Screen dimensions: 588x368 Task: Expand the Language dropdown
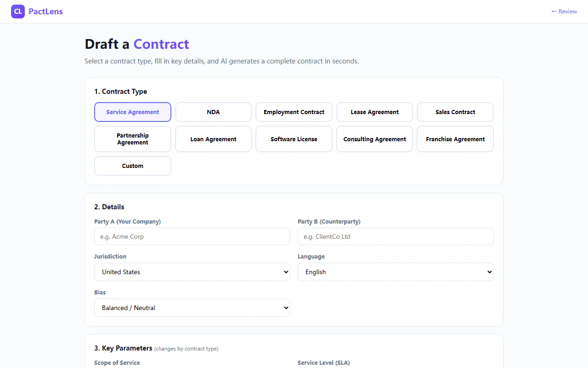click(x=396, y=272)
